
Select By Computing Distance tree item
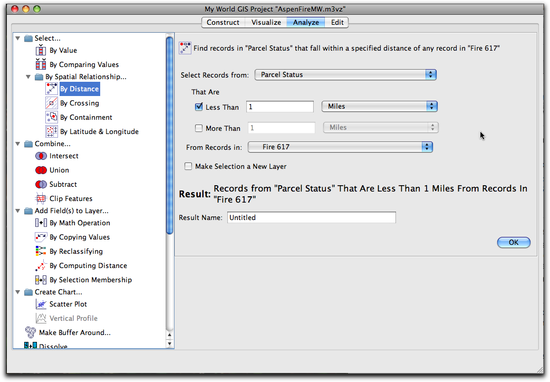pos(88,266)
